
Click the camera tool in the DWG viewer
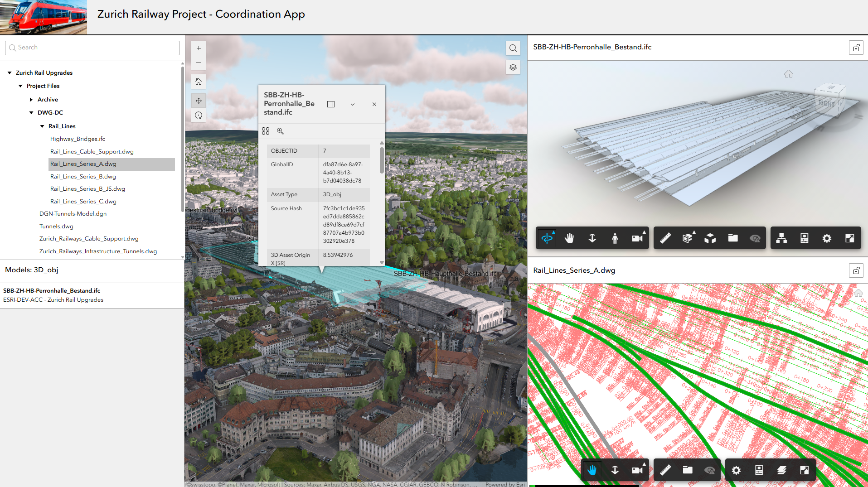[x=637, y=470]
